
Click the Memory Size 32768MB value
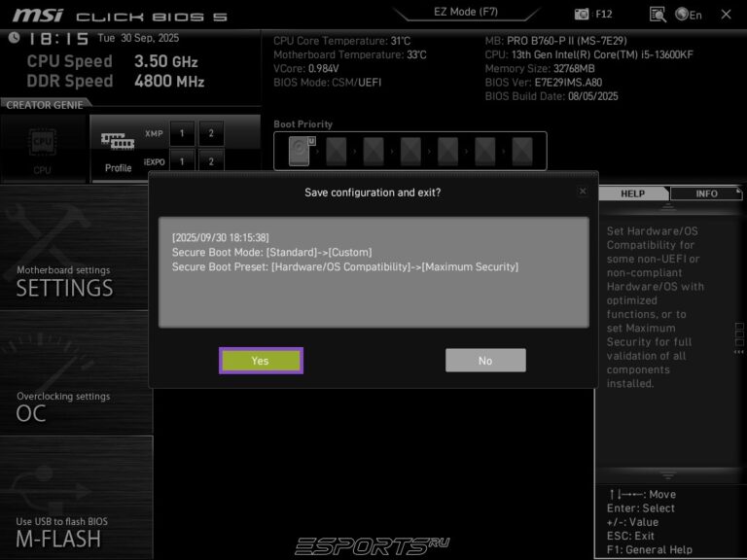pos(574,69)
